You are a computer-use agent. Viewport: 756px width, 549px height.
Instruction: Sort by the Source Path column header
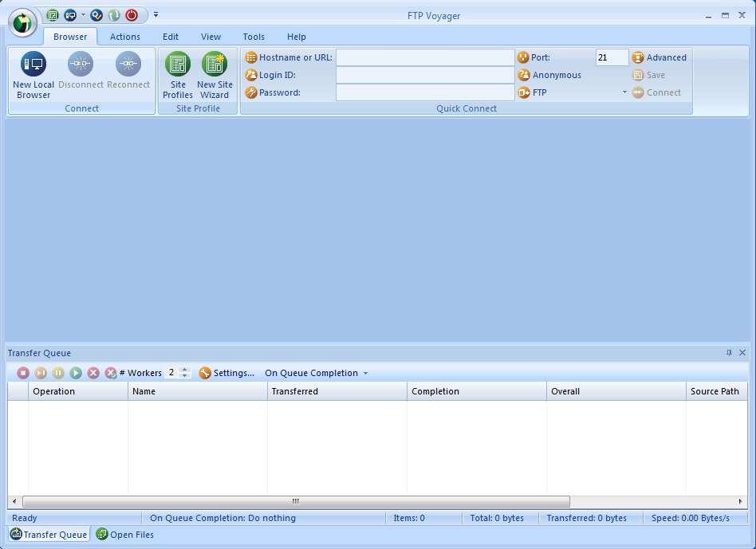(x=717, y=391)
